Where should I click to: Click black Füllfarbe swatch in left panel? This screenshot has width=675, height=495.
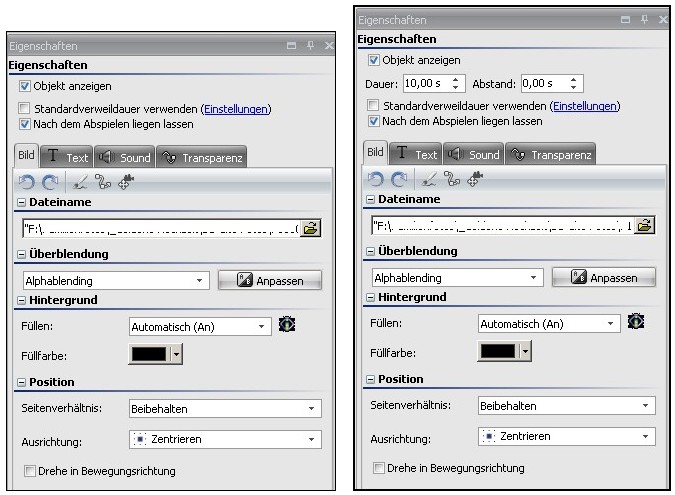point(149,354)
